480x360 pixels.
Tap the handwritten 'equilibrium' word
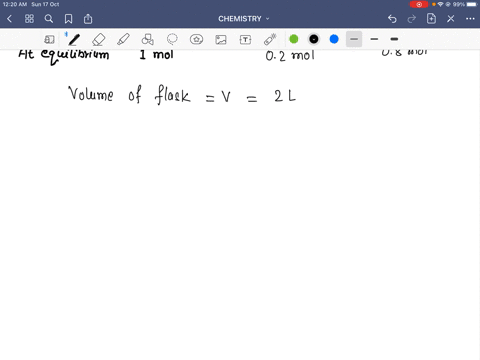pyautogui.click(x=75, y=57)
